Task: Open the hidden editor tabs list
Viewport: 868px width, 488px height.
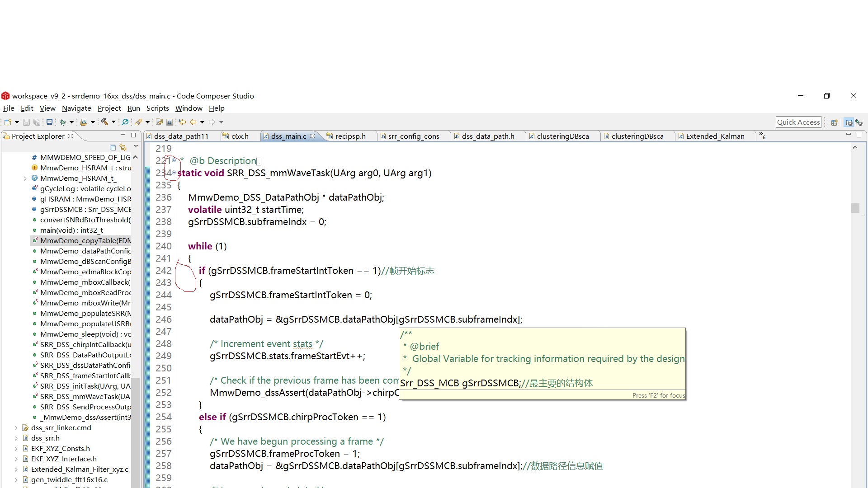Action: [762, 136]
